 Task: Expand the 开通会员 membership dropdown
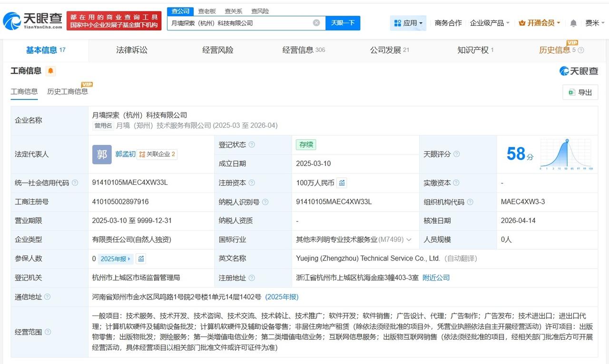pos(540,23)
